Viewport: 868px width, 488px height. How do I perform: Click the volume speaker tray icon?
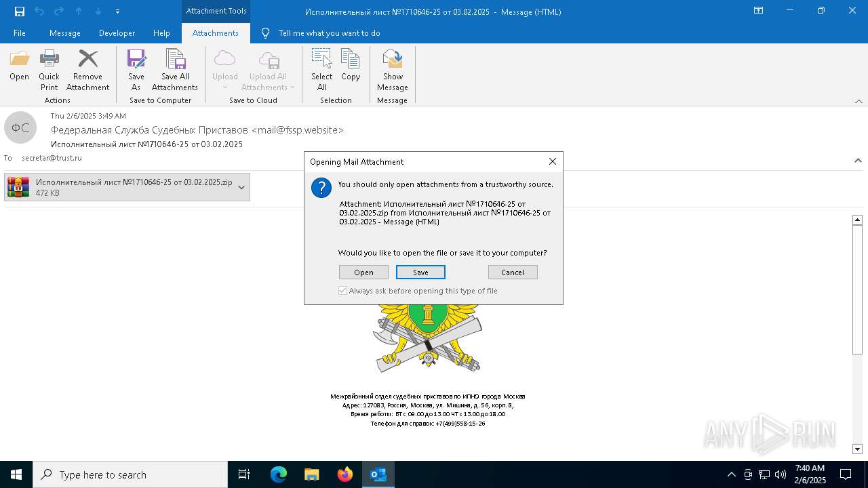[781, 474]
